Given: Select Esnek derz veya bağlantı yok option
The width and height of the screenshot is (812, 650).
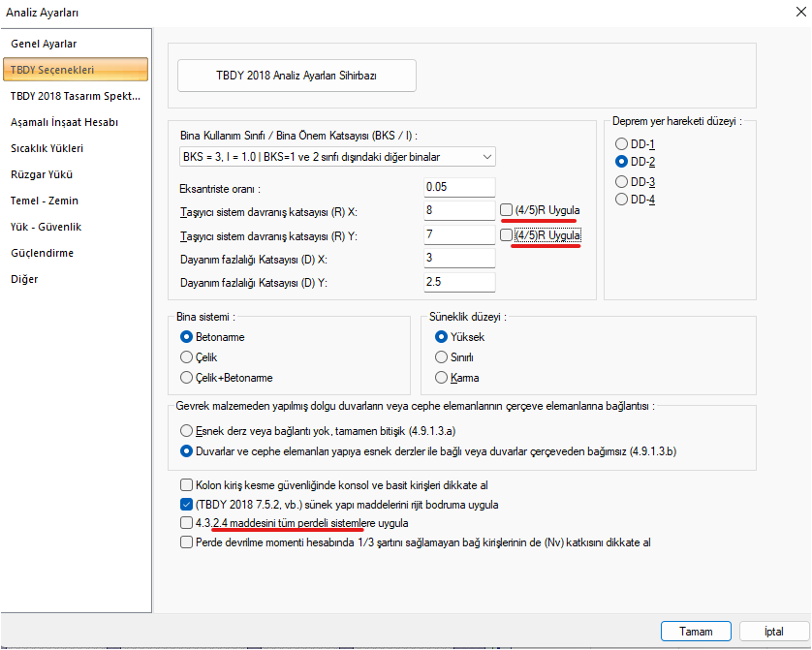Looking at the screenshot, I should click(187, 430).
